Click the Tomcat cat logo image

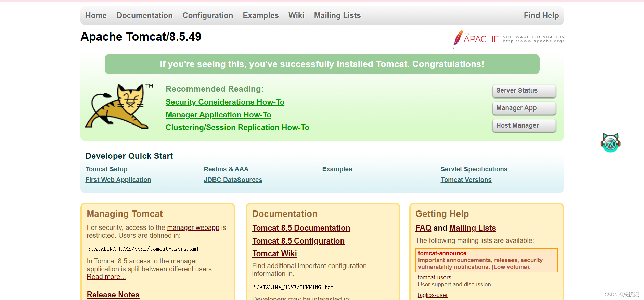point(119,106)
